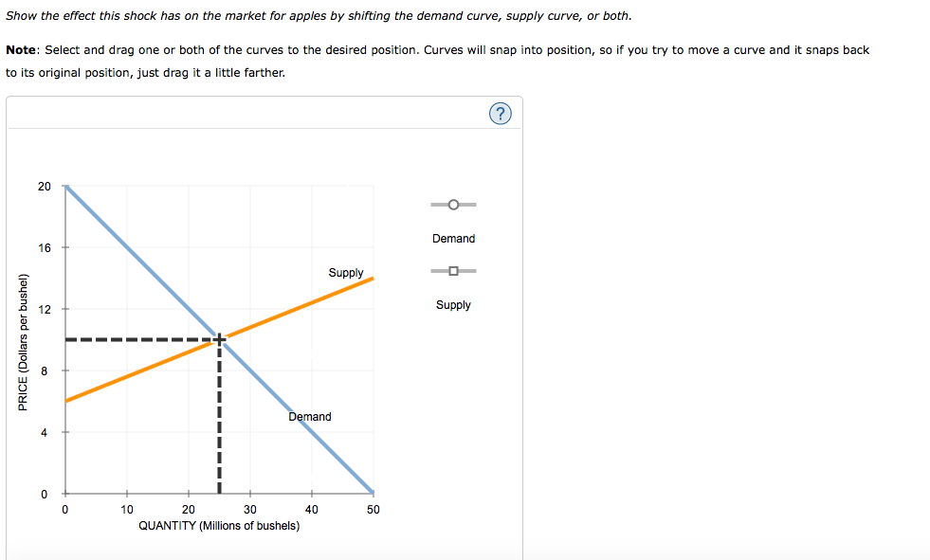The width and height of the screenshot is (930, 560).
Task: Click the graph origin at zero
Action: (64, 493)
